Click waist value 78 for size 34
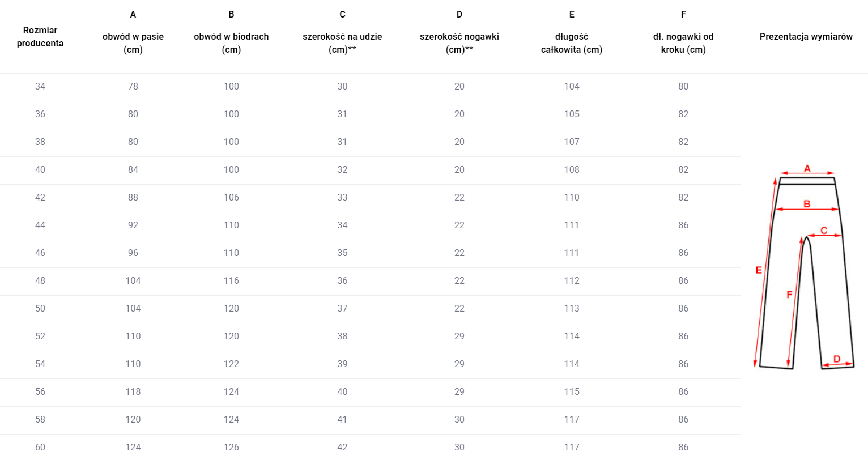 coord(133,87)
